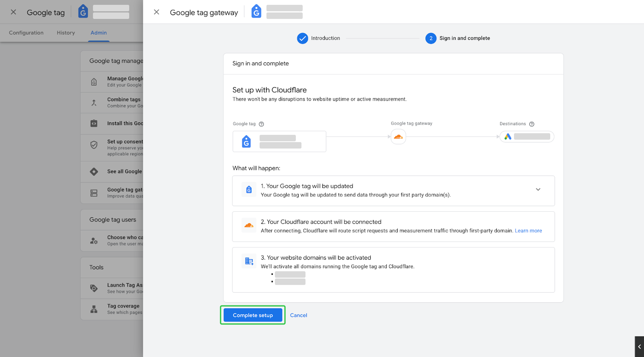Click the Google tag users section header
644x357 pixels.
112,220
